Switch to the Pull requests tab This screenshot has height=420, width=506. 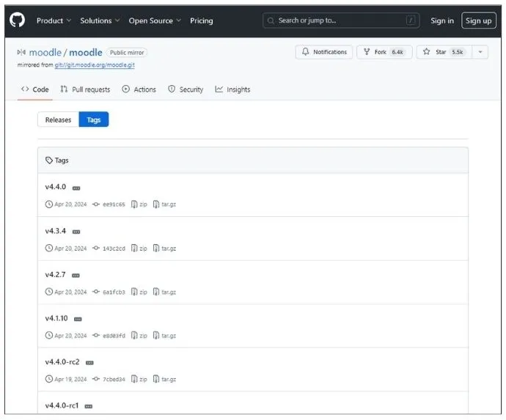85,89
